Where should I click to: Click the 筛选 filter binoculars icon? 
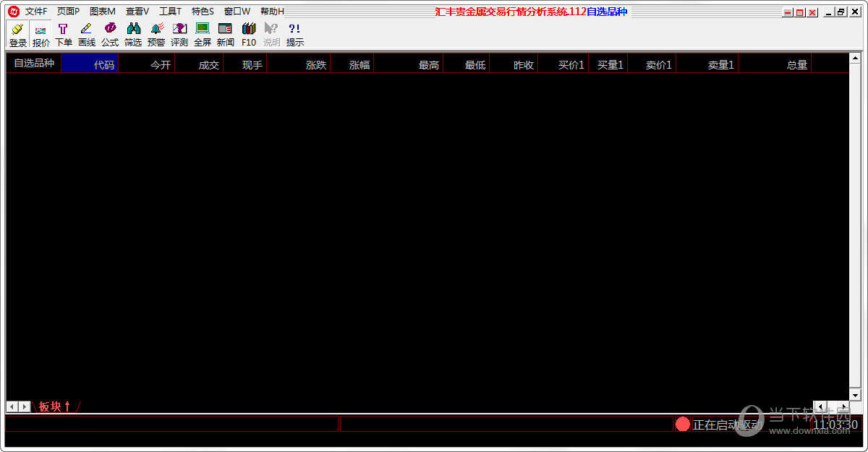tap(133, 34)
